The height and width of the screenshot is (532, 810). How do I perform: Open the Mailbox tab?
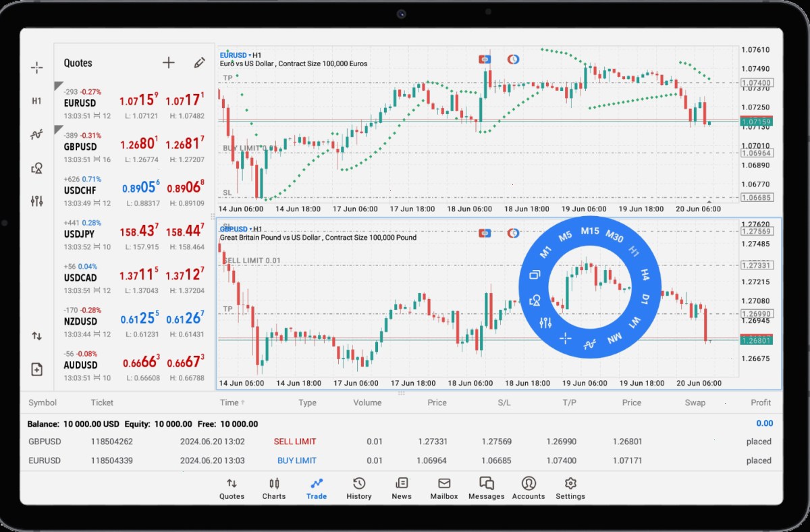(444, 488)
